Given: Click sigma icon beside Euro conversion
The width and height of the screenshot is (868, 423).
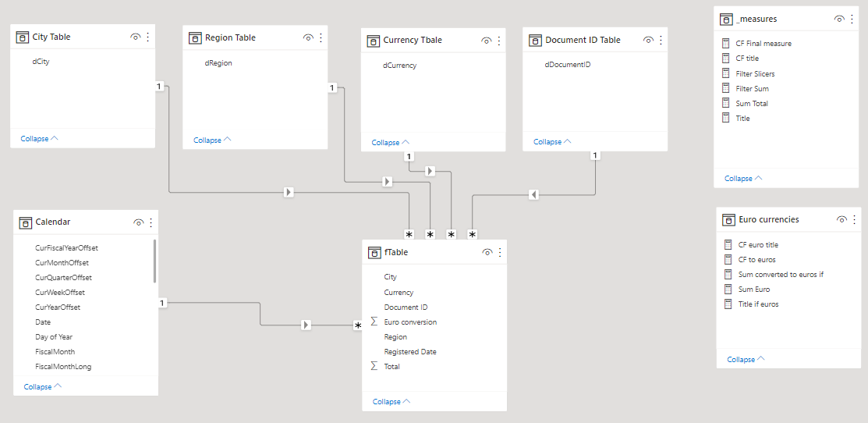Looking at the screenshot, I should [x=374, y=322].
